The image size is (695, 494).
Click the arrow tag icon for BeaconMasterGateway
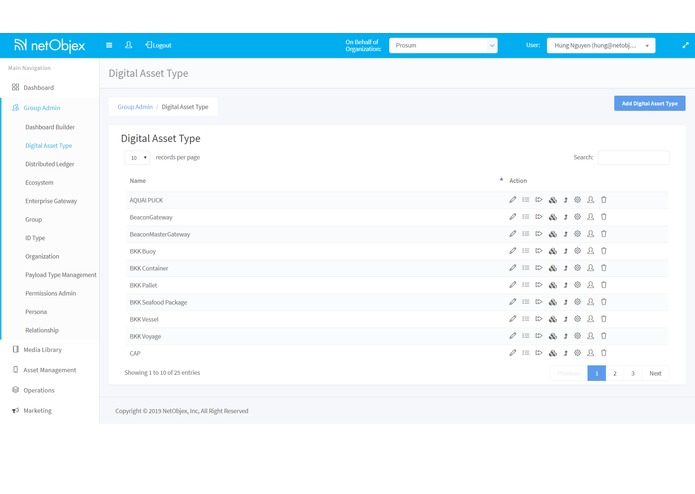point(539,234)
